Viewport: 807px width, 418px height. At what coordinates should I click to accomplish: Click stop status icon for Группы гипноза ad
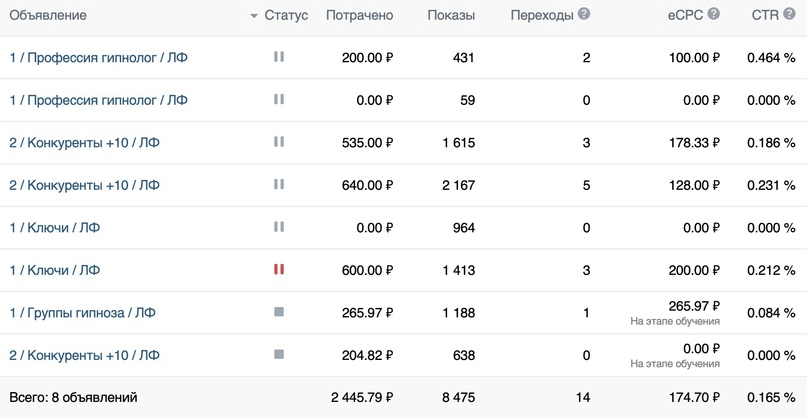(x=279, y=312)
